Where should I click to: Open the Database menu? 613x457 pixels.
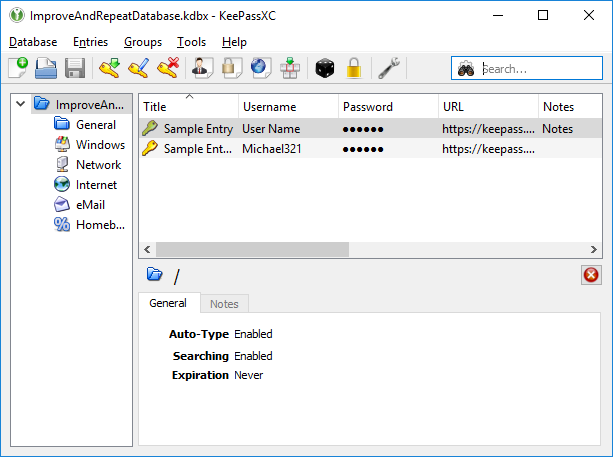pos(33,42)
